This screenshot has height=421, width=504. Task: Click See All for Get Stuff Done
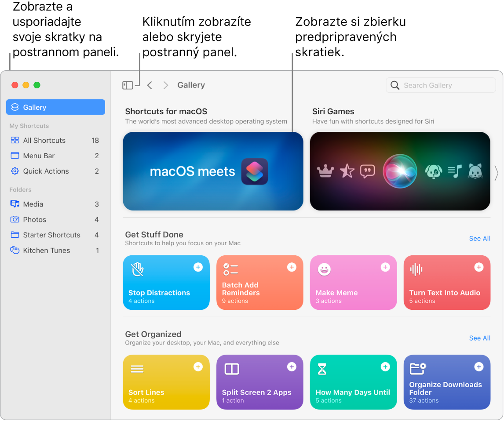pyautogui.click(x=479, y=239)
